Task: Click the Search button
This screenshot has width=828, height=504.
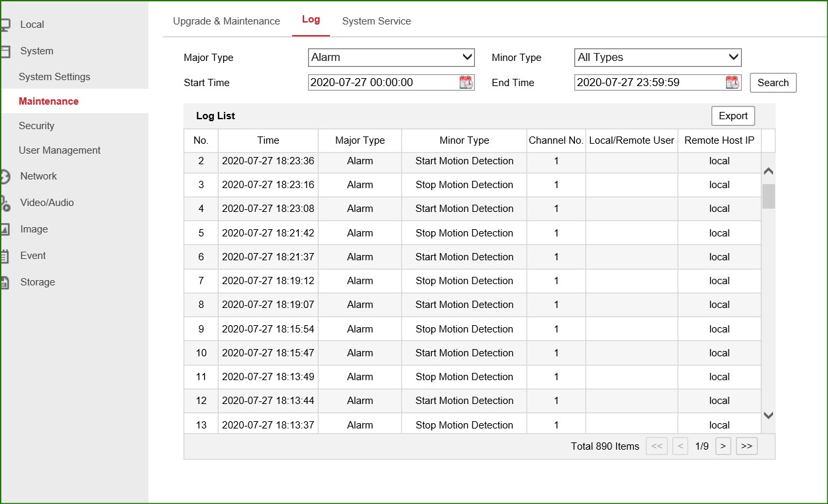Action: pos(773,83)
